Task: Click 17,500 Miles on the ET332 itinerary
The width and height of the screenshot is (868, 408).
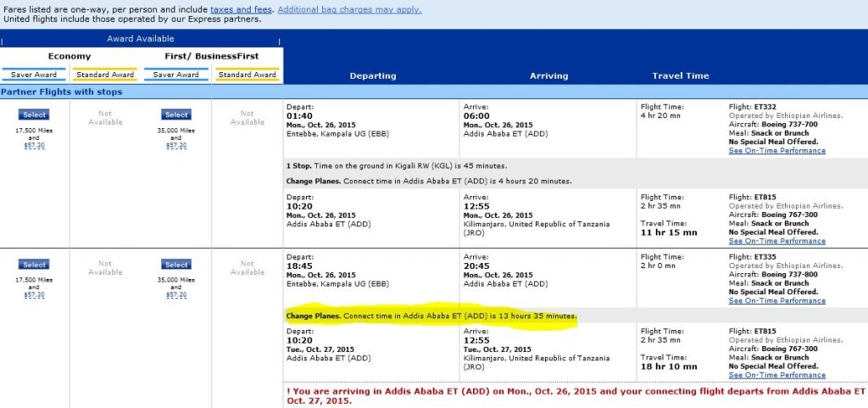Action: (x=34, y=130)
